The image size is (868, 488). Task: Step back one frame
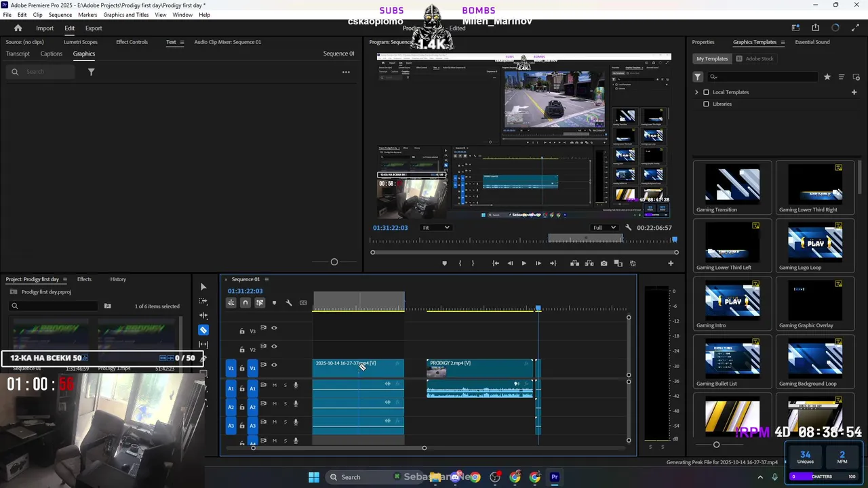pos(510,263)
